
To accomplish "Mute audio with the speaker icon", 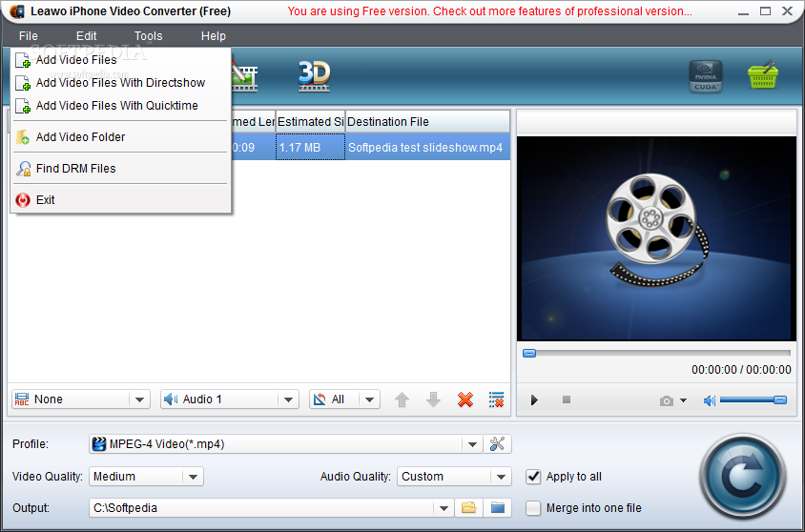I will (x=709, y=400).
